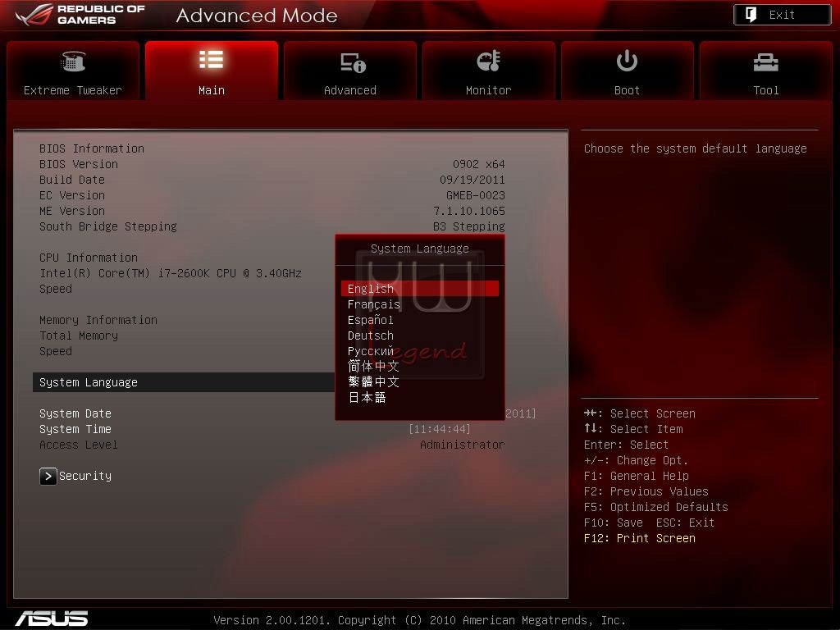Click the Intel Core i7-2600K CPU line
840x630 pixels.
tap(171, 273)
